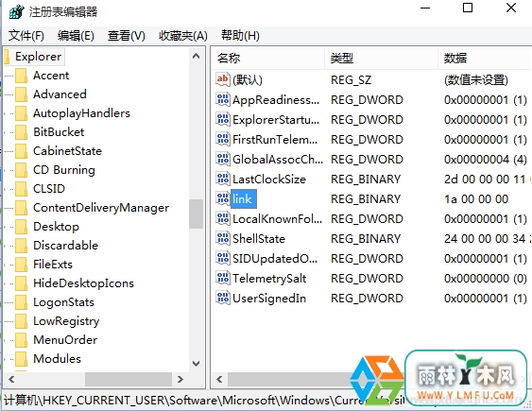Click the ExplorerStartu... value icon
Viewport: 532px width, 411px height.
tap(223, 119)
